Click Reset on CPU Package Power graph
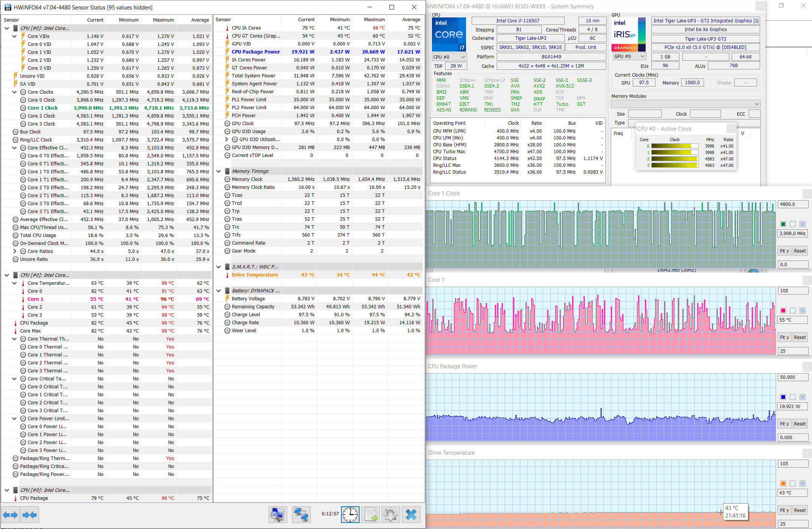This screenshot has height=529, width=812. click(800, 424)
